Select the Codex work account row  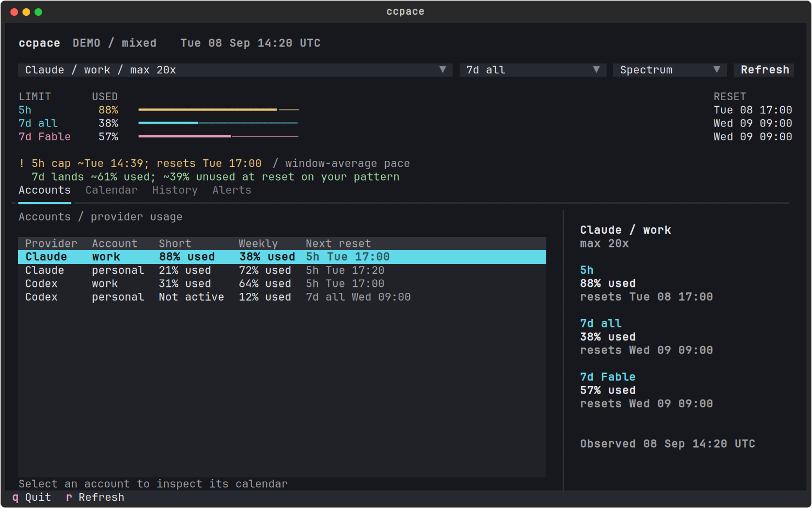pos(282,284)
